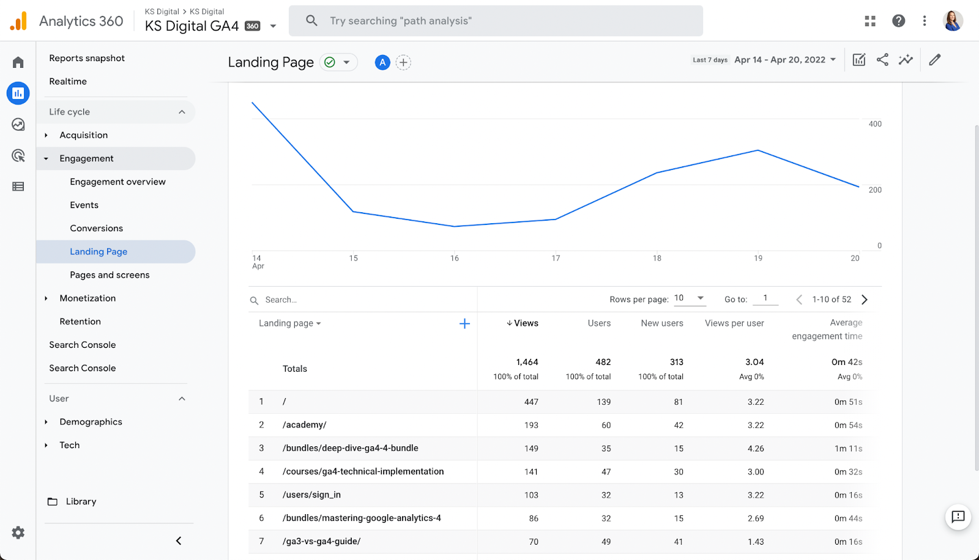Open Reports snapshot
979x560 pixels.
pyautogui.click(x=87, y=58)
